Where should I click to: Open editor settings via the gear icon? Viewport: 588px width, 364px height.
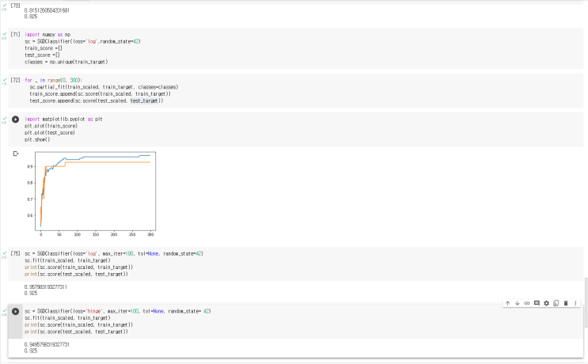[546, 303]
